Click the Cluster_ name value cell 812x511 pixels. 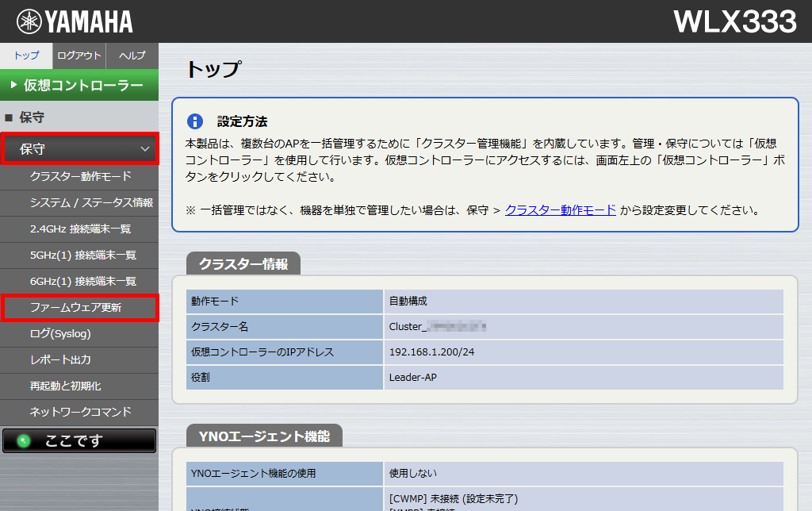click(x=584, y=326)
